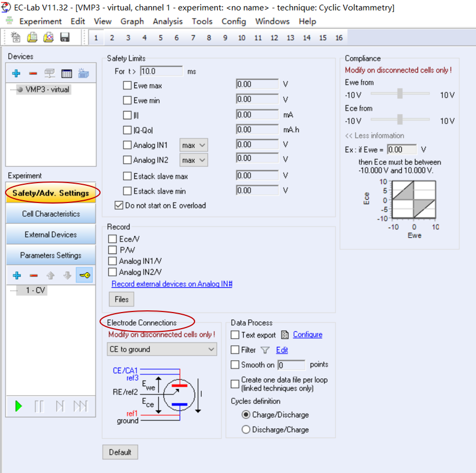This screenshot has width=476, height=473.
Task: Click the blue plus icon in Devices panel
Action: click(17, 74)
